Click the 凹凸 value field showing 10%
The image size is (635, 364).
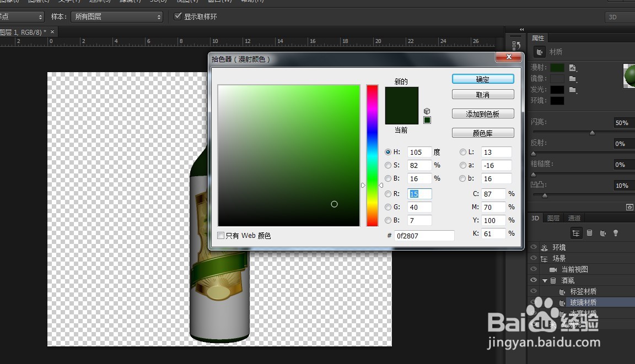click(x=623, y=186)
